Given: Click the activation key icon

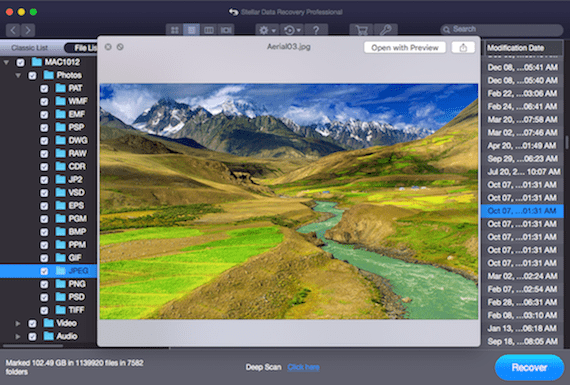Looking at the screenshot, I should click(385, 30).
